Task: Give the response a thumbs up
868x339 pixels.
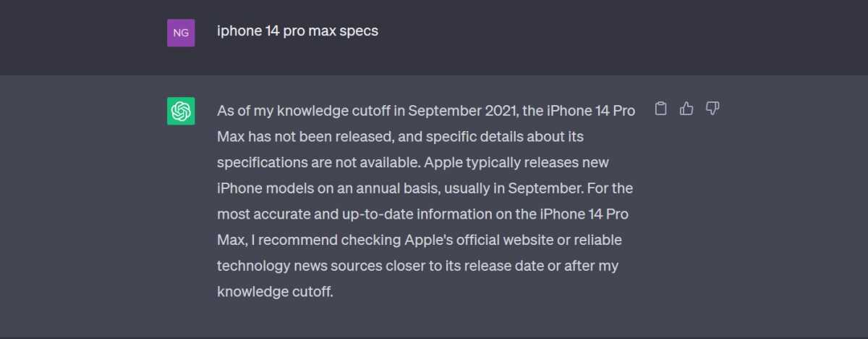Action: pyautogui.click(x=686, y=109)
